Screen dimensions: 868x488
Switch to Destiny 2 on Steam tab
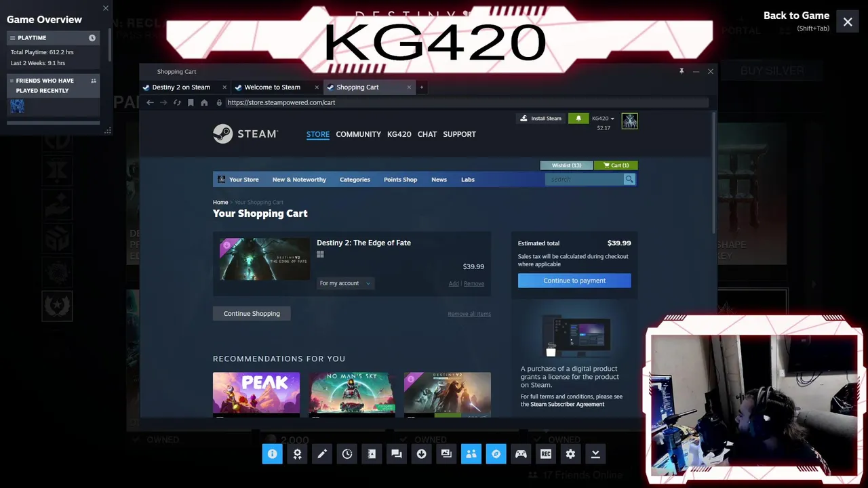[180, 87]
